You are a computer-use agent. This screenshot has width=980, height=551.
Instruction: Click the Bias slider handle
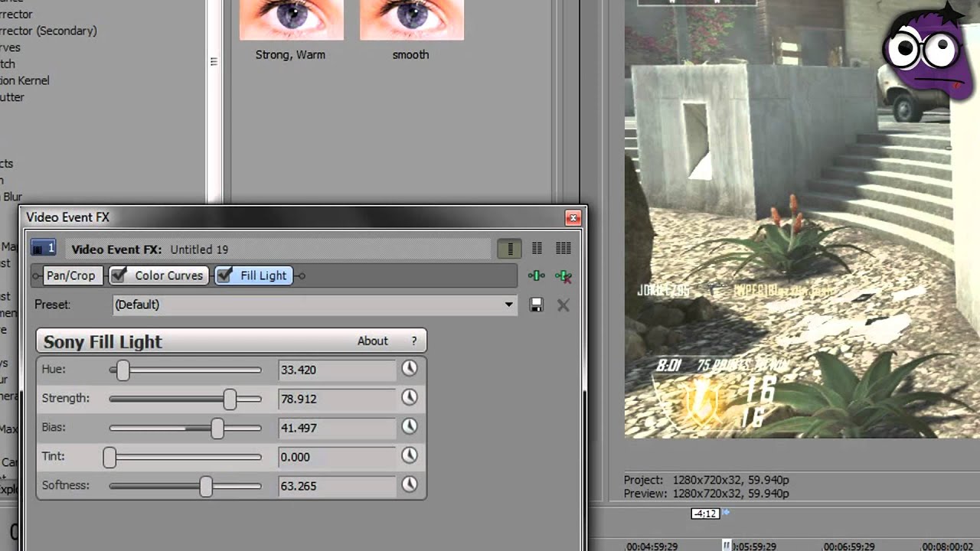point(217,429)
